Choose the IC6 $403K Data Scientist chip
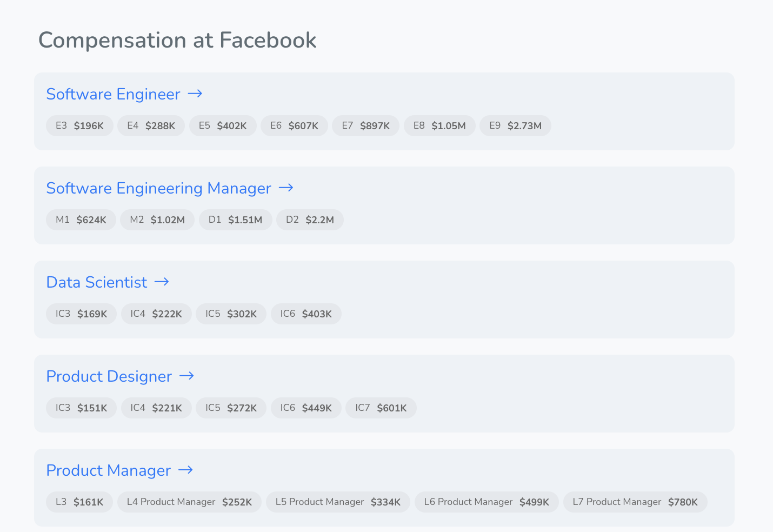Viewport: 773px width, 532px height. pyautogui.click(x=306, y=314)
